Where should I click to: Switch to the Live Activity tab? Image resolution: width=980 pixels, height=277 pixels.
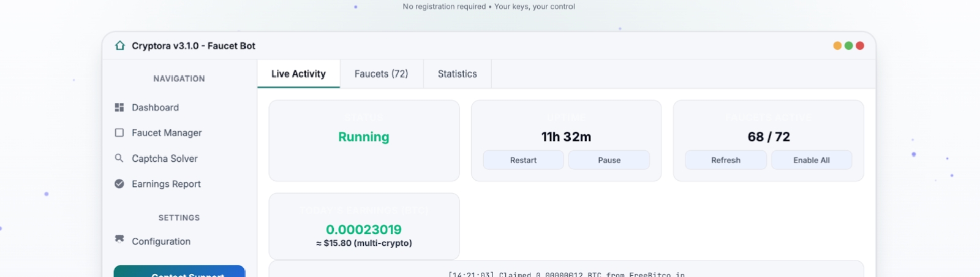(x=298, y=74)
